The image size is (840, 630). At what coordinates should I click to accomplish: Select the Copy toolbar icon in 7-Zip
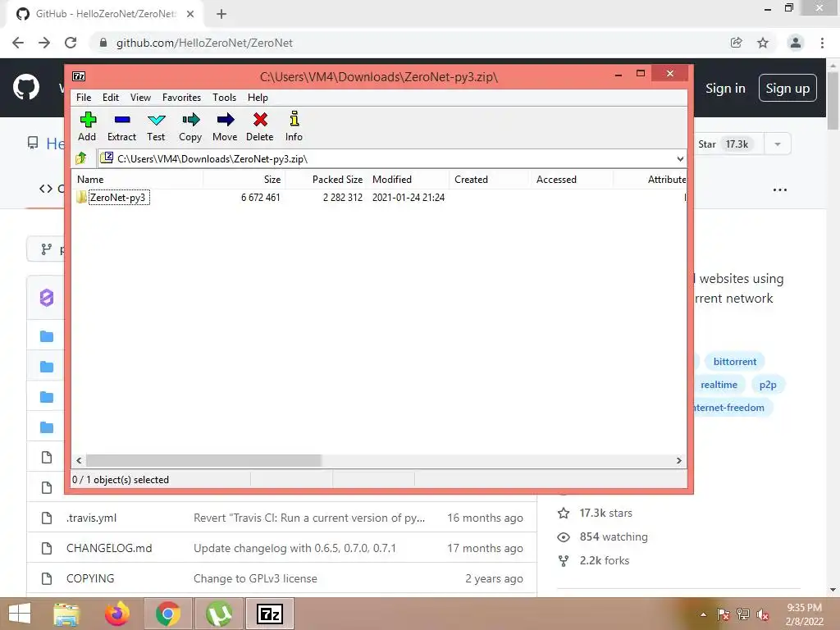point(190,126)
